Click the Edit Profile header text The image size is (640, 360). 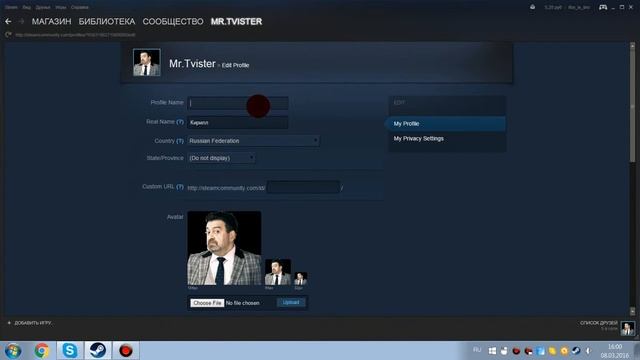235,65
